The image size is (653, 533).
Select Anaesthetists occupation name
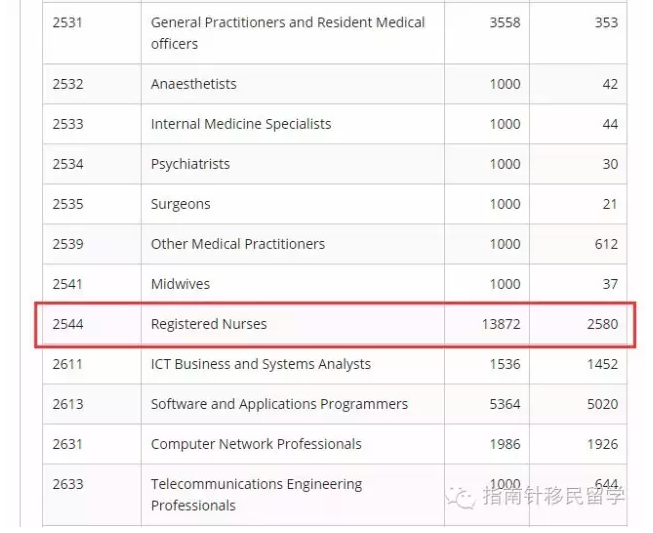(194, 84)
